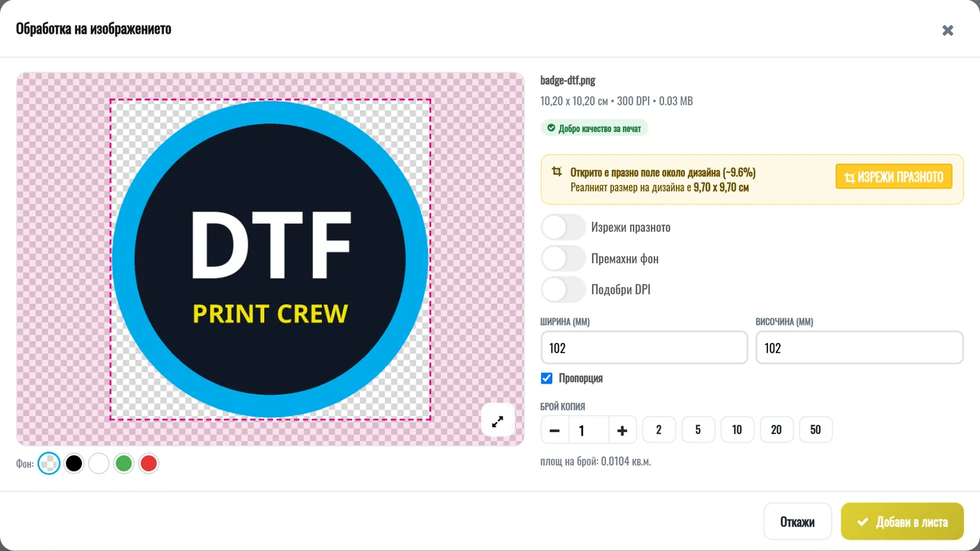
Task: Select the transparent checkerboard background swatch
Action: pyautogui.click(x=49, y=463)
